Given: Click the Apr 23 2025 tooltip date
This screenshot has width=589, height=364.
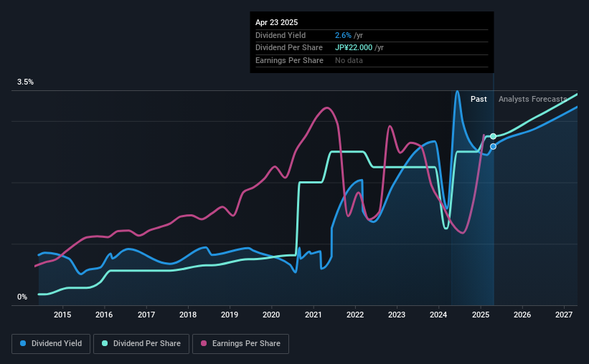Looking at the screenshot, I should tap(276, 22).
